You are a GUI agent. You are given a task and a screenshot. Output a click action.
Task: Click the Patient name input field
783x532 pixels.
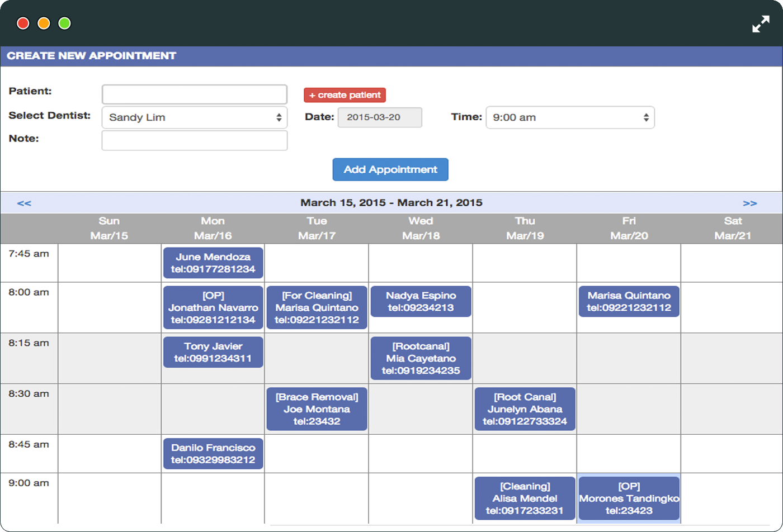point(195,94)
